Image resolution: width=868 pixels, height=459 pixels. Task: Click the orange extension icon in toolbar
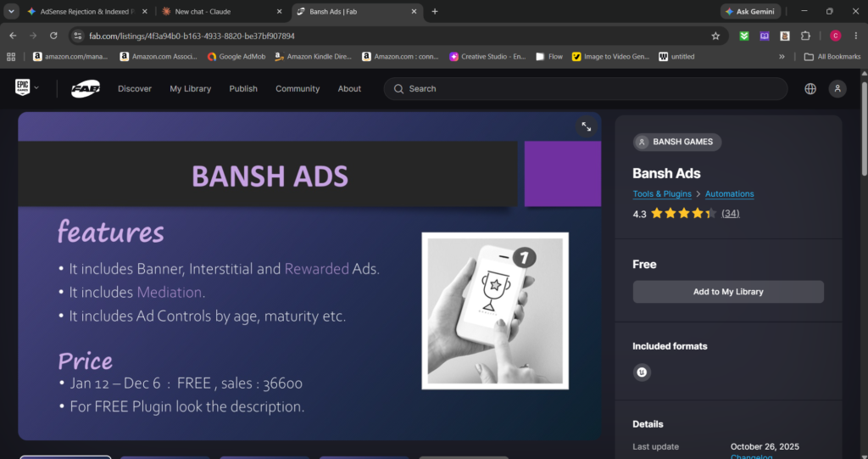[785, 36]
